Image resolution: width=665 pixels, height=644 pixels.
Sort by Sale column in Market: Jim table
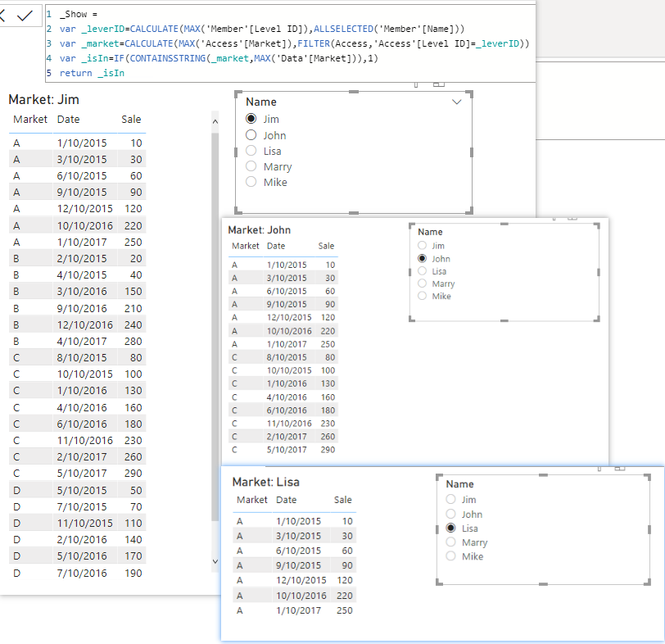(x=131, y=119)
